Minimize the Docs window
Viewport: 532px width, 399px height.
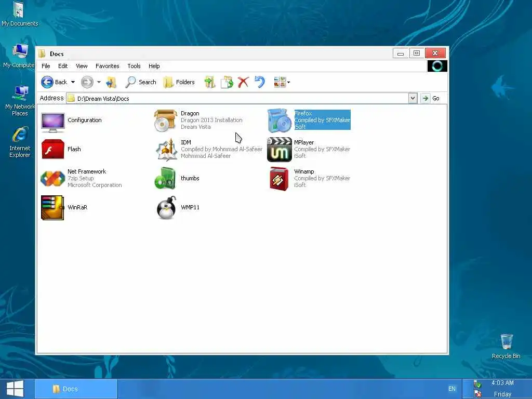pyautogui.click(x=401, y=54)
